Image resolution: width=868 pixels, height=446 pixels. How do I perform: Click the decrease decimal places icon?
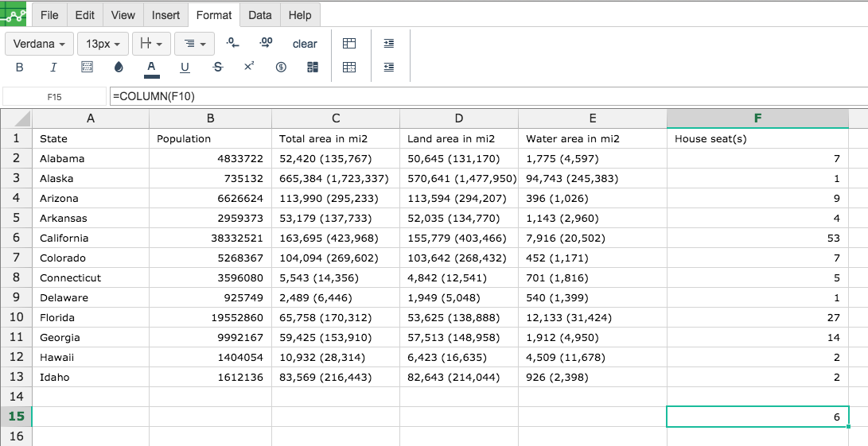[x=232, y=43]
